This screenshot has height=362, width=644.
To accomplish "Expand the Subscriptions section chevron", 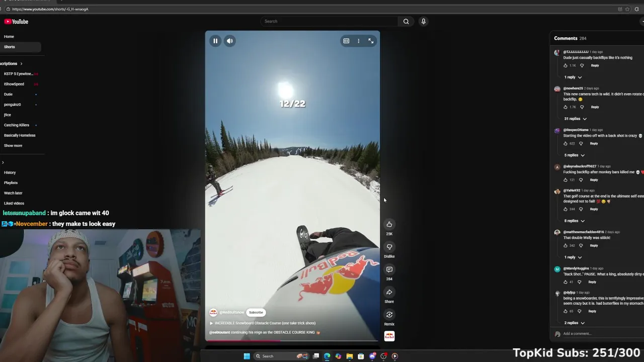I will (x=21, y=64).
